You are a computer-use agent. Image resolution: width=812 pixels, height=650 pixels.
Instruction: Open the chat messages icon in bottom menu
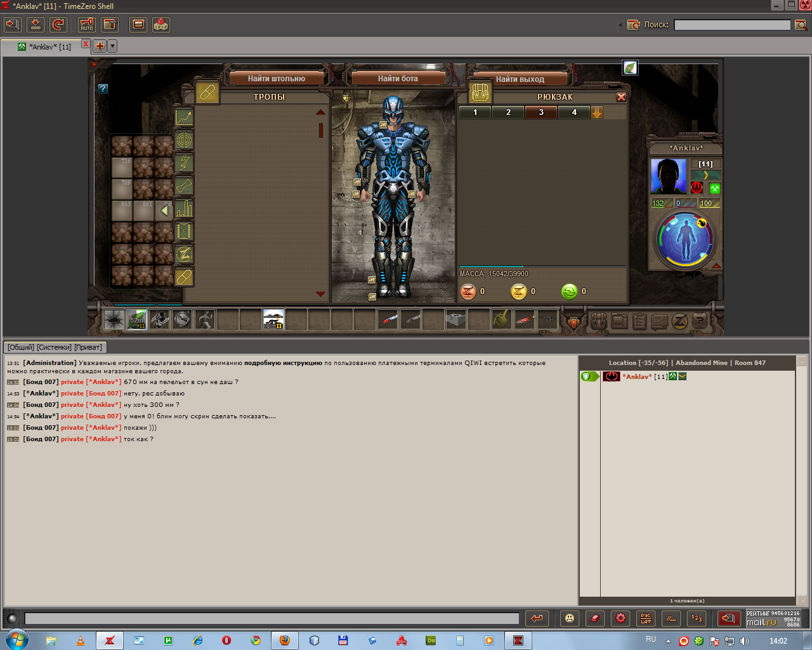coord(660,322)
